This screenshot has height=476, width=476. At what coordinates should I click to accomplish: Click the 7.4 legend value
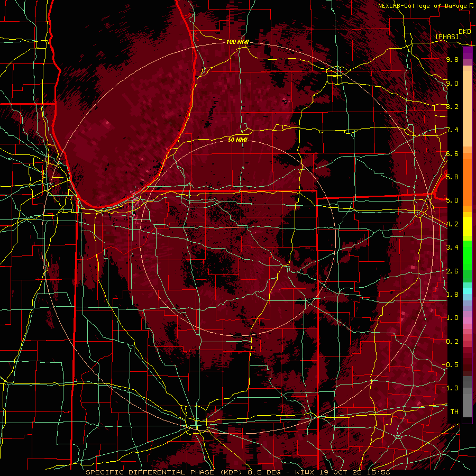tap(452, 130)
